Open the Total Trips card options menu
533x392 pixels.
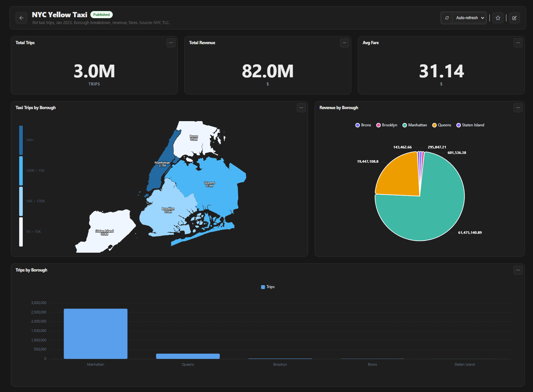click(171, 43)
